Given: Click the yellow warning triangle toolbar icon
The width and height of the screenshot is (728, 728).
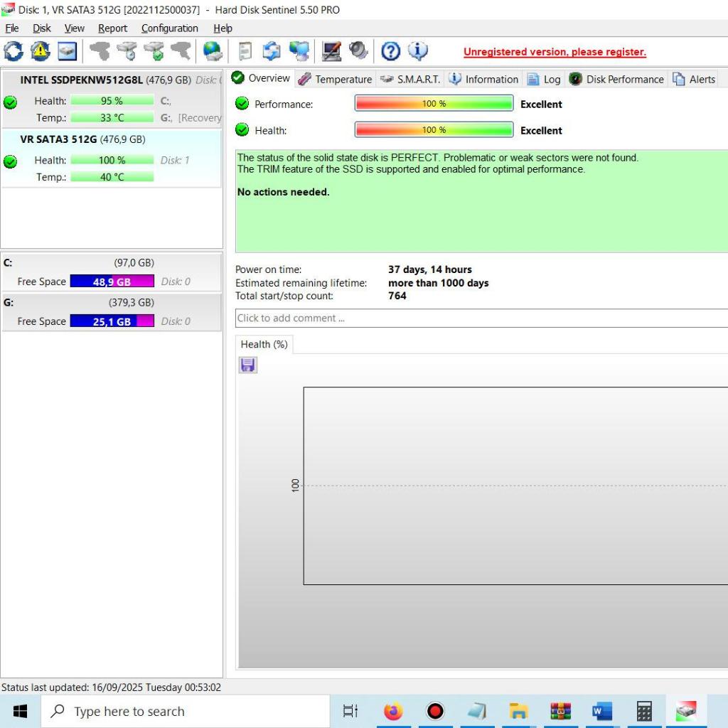Looking at the screenshot, I should click(x=41, y=51).
